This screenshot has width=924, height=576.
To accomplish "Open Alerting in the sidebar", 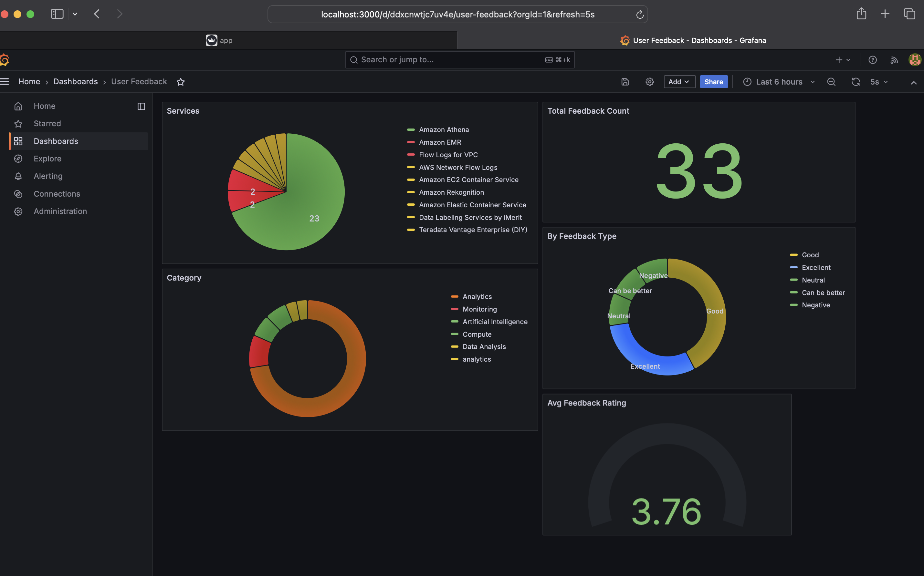I will [x=48, y=176].
